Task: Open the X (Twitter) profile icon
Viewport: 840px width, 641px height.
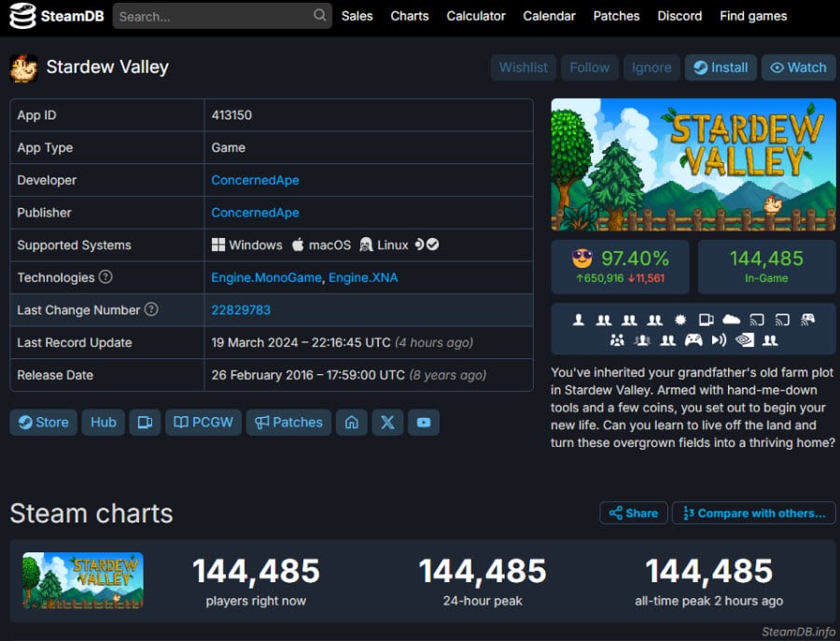Action: 387,423
